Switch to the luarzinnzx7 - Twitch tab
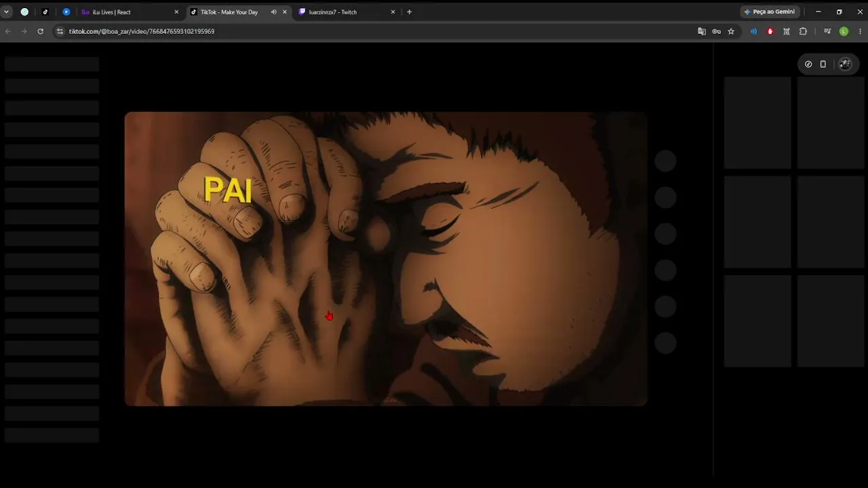The width and height of the screenshot is (868, 488). coord(346,12)
